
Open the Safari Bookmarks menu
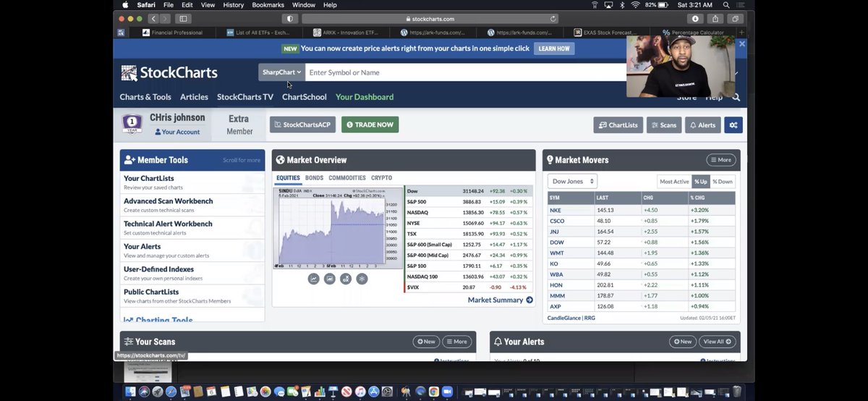tap(268, 5)
